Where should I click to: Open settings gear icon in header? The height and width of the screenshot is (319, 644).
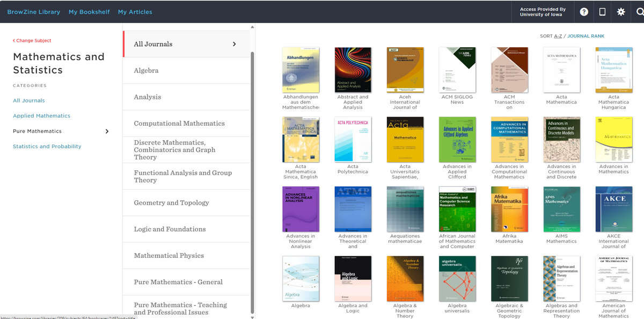[621, 12]
